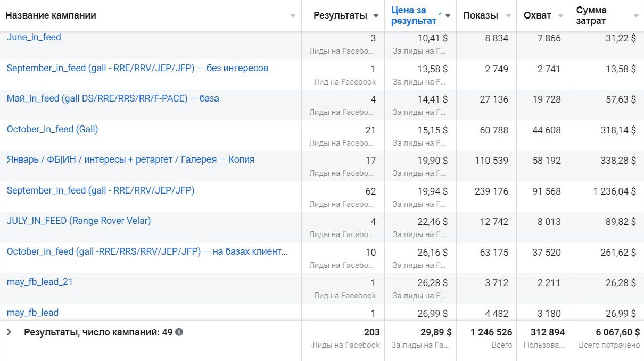
Task: Click info icon next to campaign count
Action: [179, 332]
